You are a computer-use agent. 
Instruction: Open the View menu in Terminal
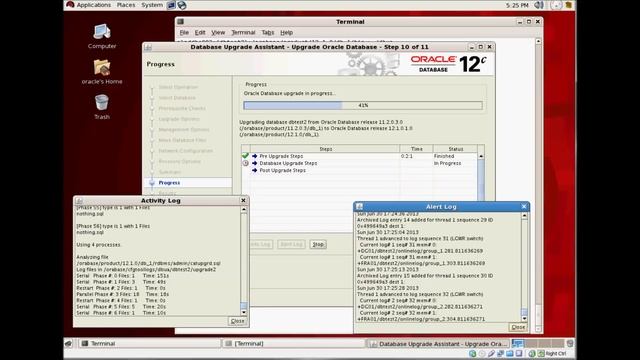[x=218, y=32]
